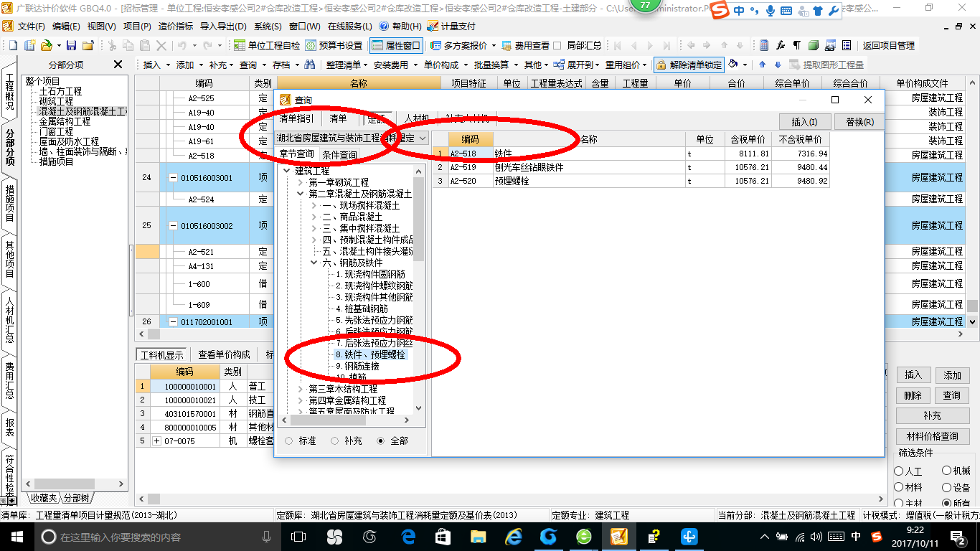Open the 措施项目 vertical side tab
980x551 pixels.
point(9,202)
